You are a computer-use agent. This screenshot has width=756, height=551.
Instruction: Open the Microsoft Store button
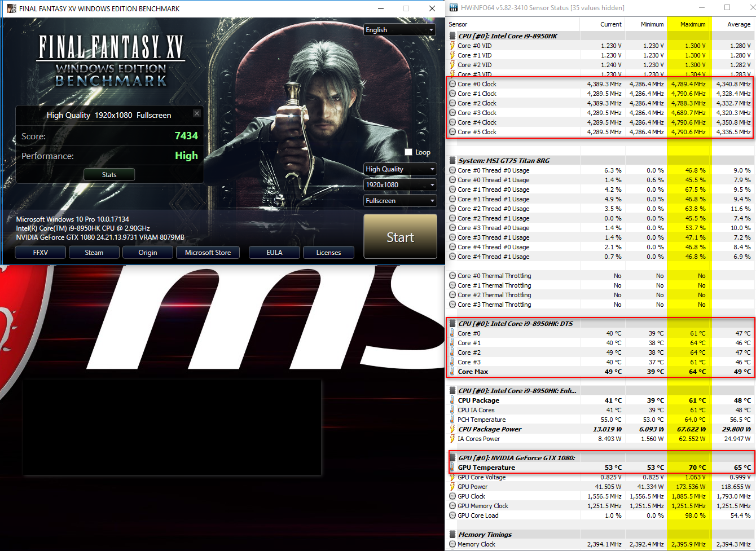coord(208,253)
